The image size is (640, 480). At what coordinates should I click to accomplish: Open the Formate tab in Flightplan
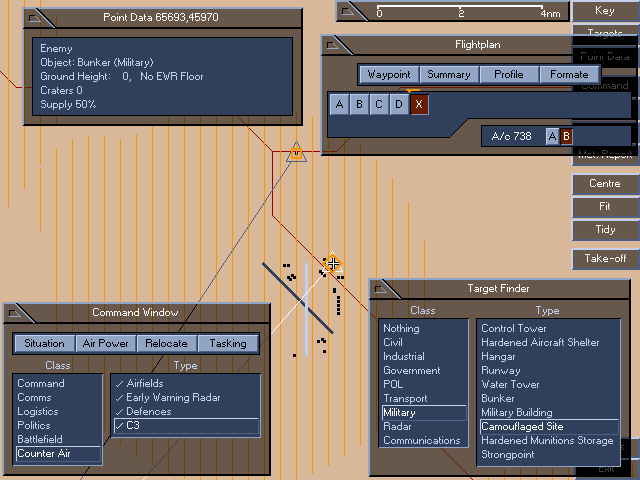[569, 75]
